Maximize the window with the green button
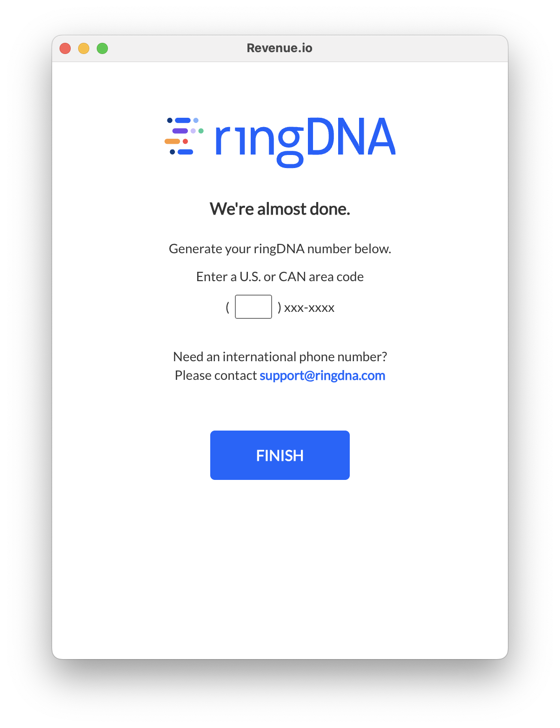 pos(102,48)
